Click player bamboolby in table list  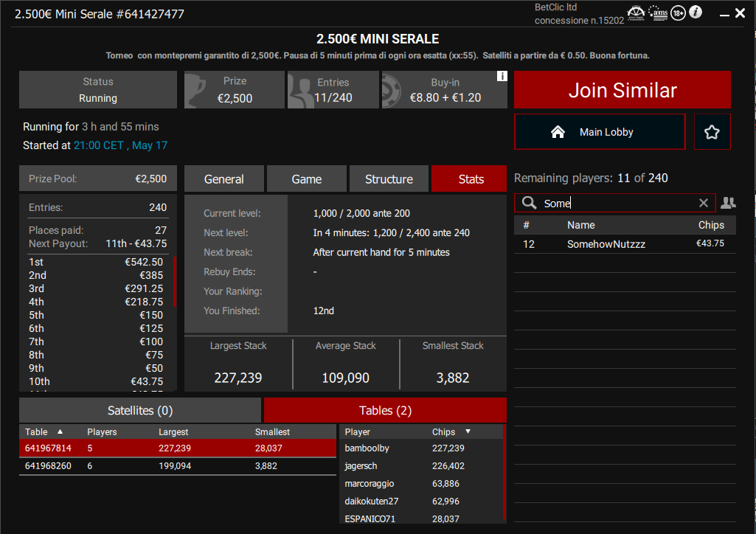pyautogui.click(x=421, y=448)
